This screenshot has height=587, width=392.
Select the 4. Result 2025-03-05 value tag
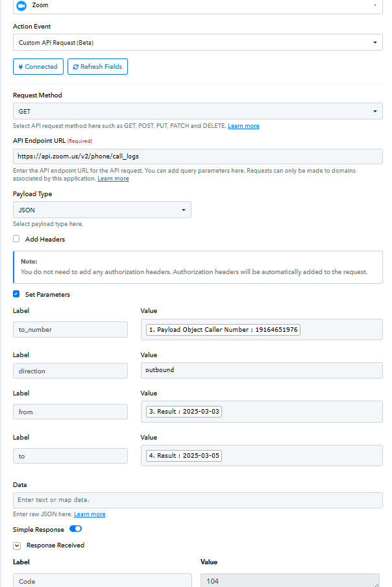tap(184, 456)
